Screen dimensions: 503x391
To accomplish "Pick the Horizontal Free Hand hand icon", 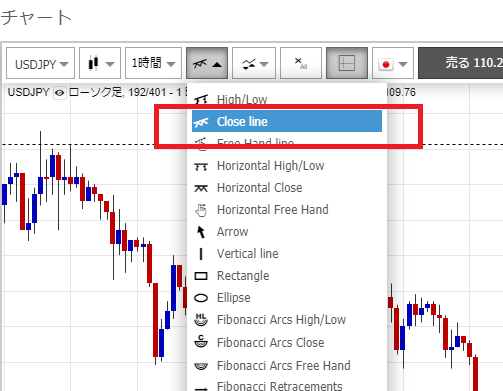I will point(201,210).
